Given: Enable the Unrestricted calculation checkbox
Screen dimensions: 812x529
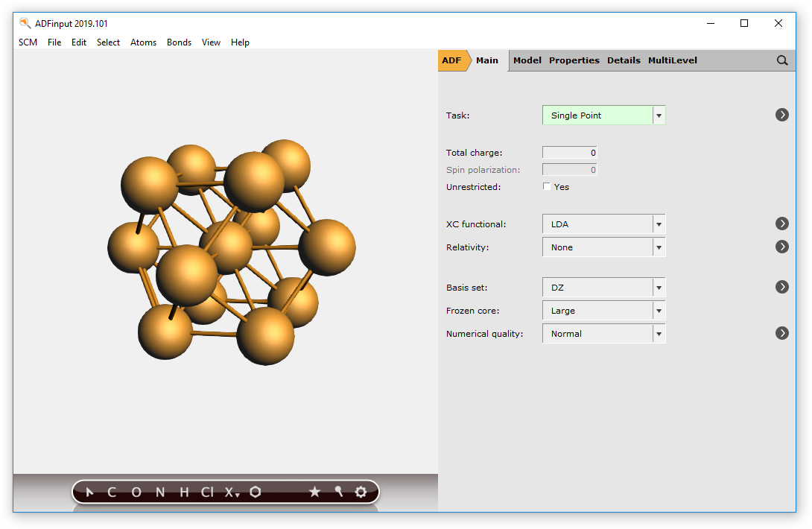Looking at the screenshot, I should tap(547, 186).
